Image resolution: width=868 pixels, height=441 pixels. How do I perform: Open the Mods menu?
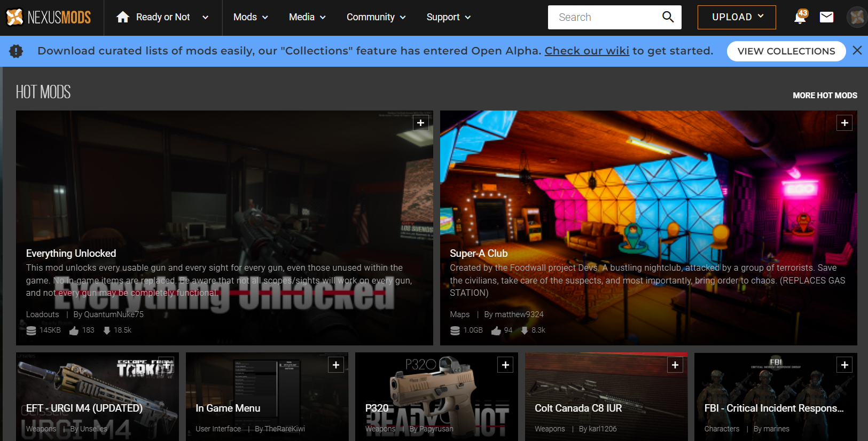pyautogui.click(x=251, y=17)
